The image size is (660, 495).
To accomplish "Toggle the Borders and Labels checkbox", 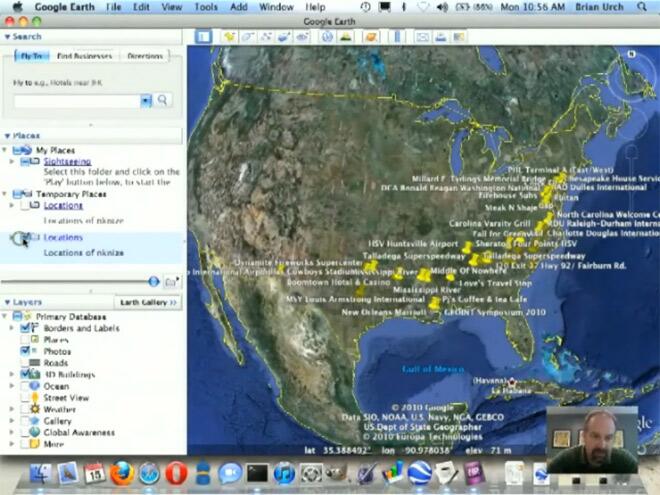I will [x=26, y=328].
